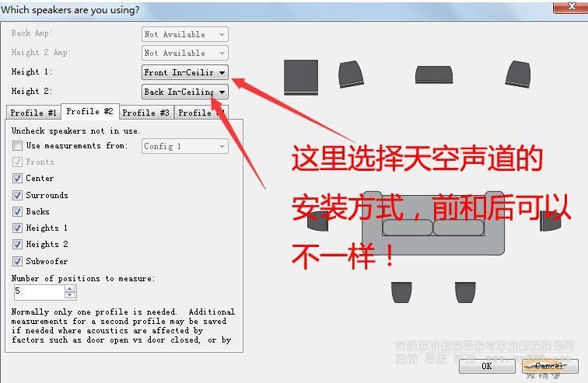Switch to Profile #1 tab
The image size is (588, 383).
[33, 113]
